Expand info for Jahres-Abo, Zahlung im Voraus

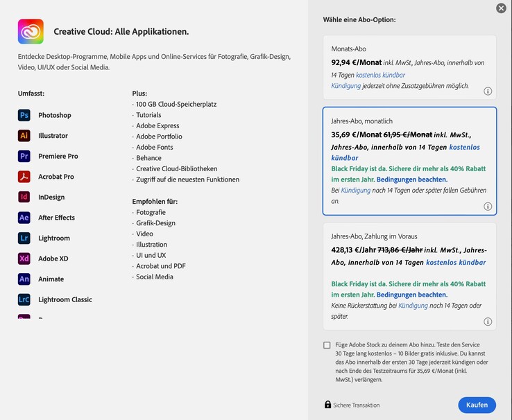click(x=488, y=322)
